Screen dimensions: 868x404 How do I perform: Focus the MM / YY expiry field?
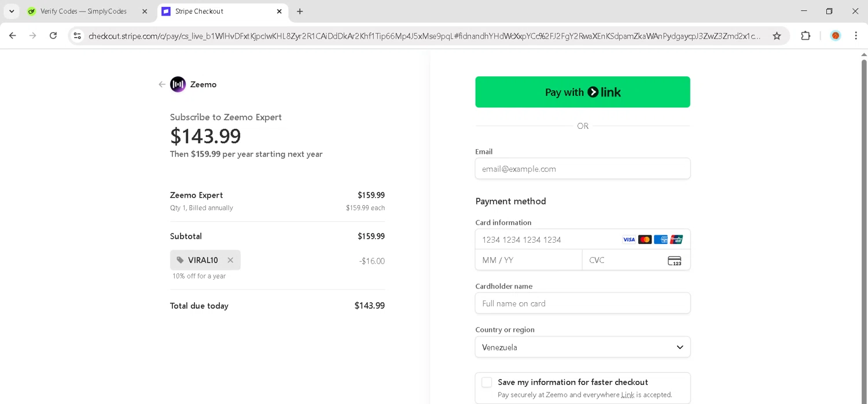(529, 260)
